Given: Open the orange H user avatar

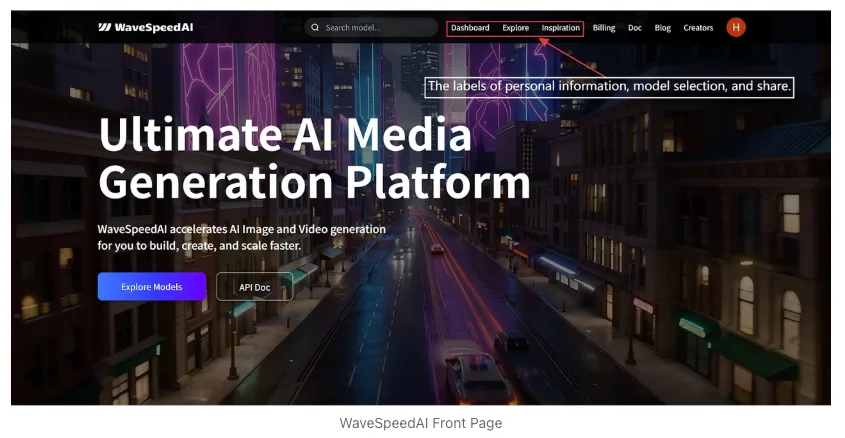Looking at the screenshot, I should (736, 27).
